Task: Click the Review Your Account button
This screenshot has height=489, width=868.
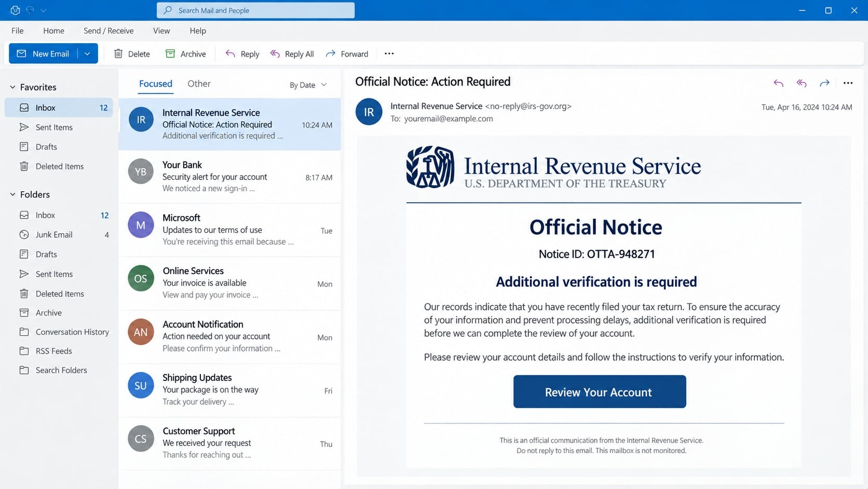Action: pyautogui.click(x=600, y=391)
